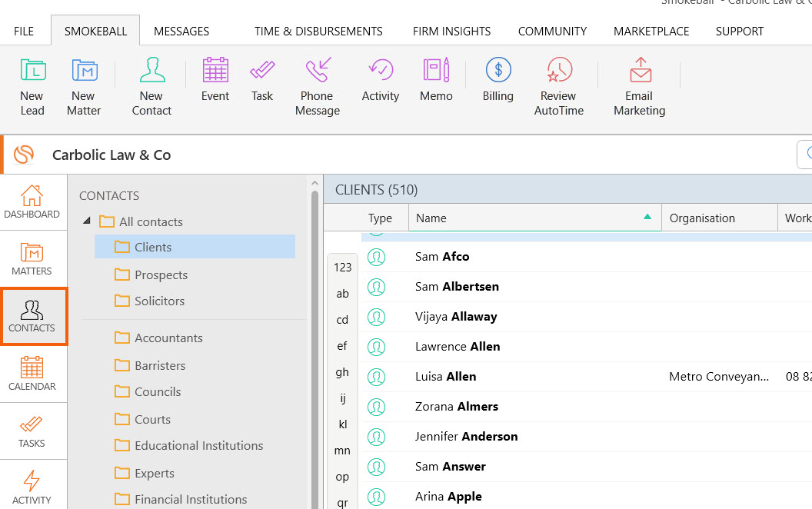Click the New Lead icon

(32, 72)
